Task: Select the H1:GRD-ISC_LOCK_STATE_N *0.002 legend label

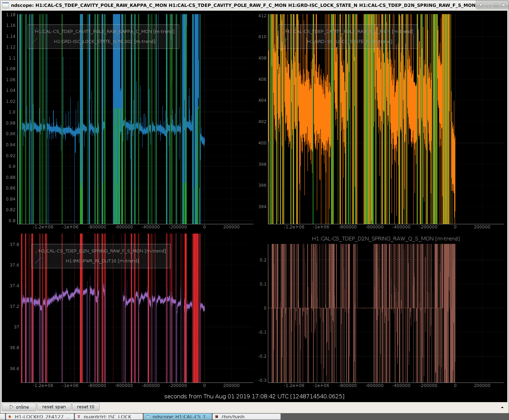Action: [105, 41]
